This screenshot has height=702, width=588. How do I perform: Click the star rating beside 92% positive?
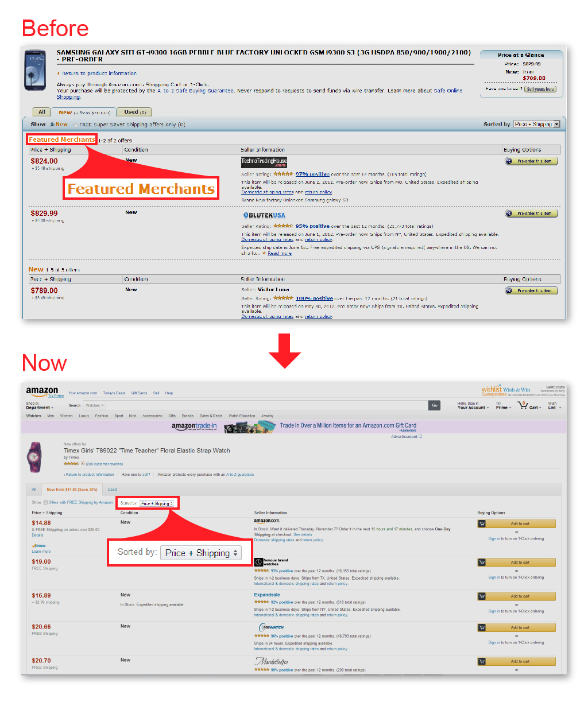tap(261, 602)
